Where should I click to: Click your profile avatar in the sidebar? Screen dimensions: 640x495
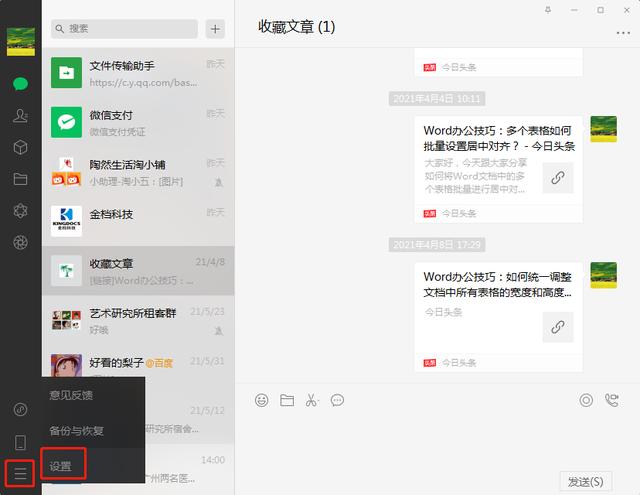[21, 41]
